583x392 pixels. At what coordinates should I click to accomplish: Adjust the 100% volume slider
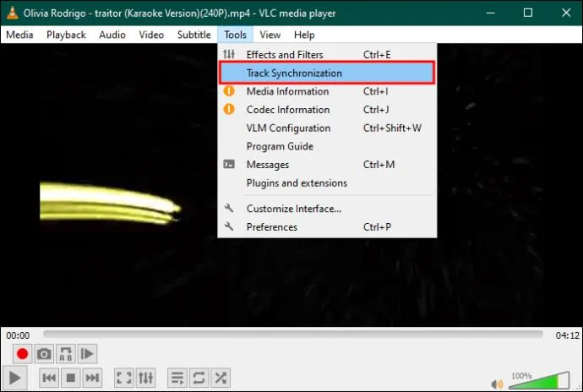tap(539, 381)
